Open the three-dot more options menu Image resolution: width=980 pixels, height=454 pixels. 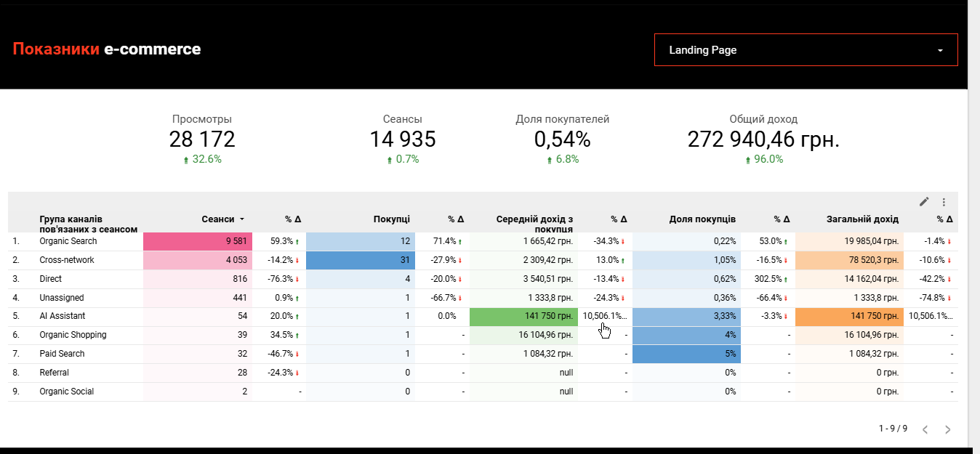(x=944, y=202)
